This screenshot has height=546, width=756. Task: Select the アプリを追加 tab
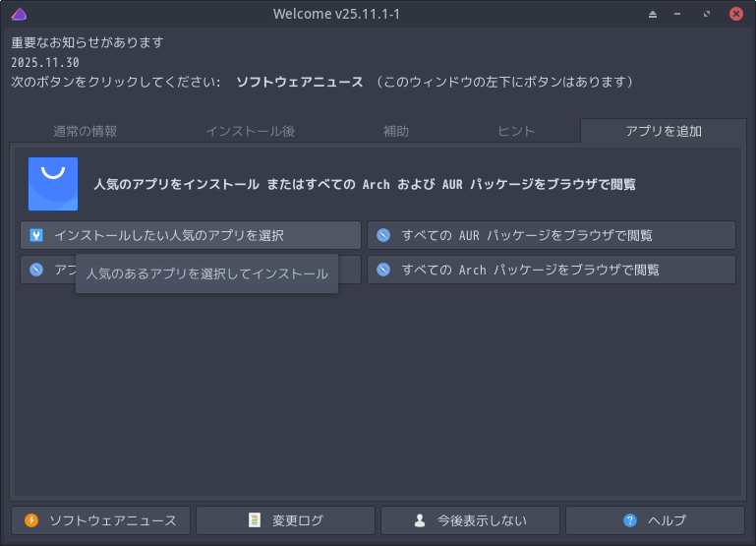point(664,131)
